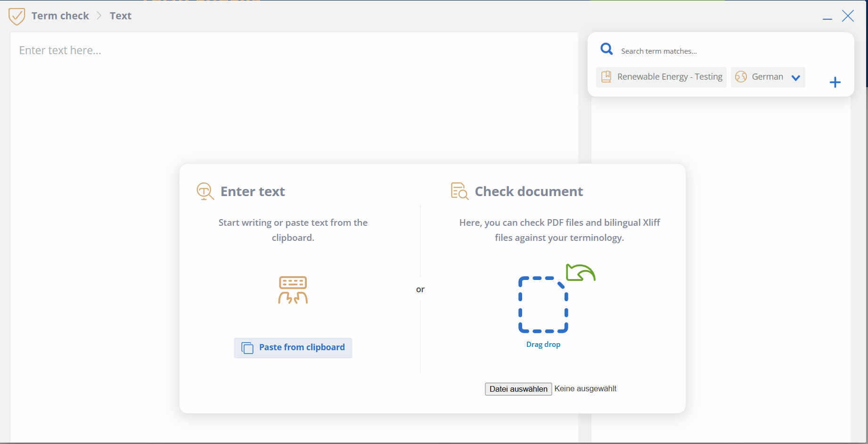Click the globe language icon
Image resolution: width=868 pixels, height=444 pixels.
click(x=741, y=77)
